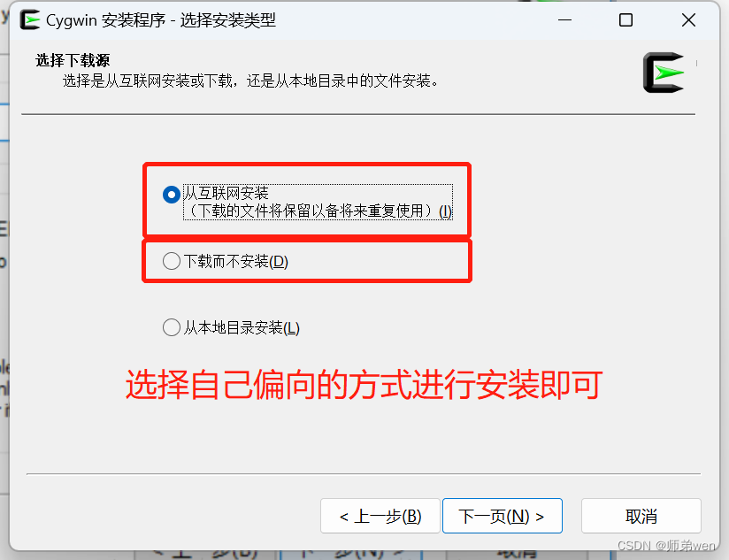The image size is (729, 560).
Task: Select the 从互联网安装 radio button
Action: pos(172,195)
